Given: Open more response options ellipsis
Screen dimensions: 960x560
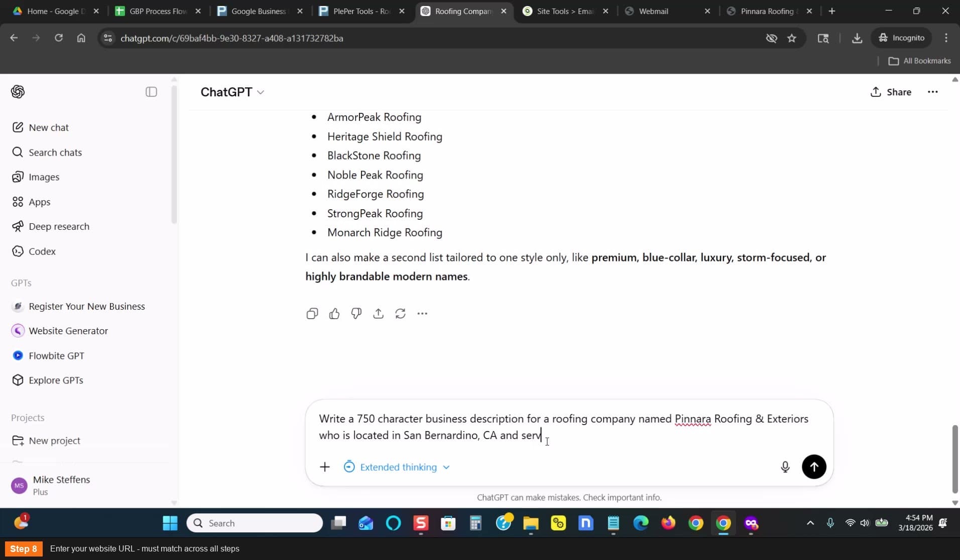Looking at the screenshot, I should pos(422,314).
